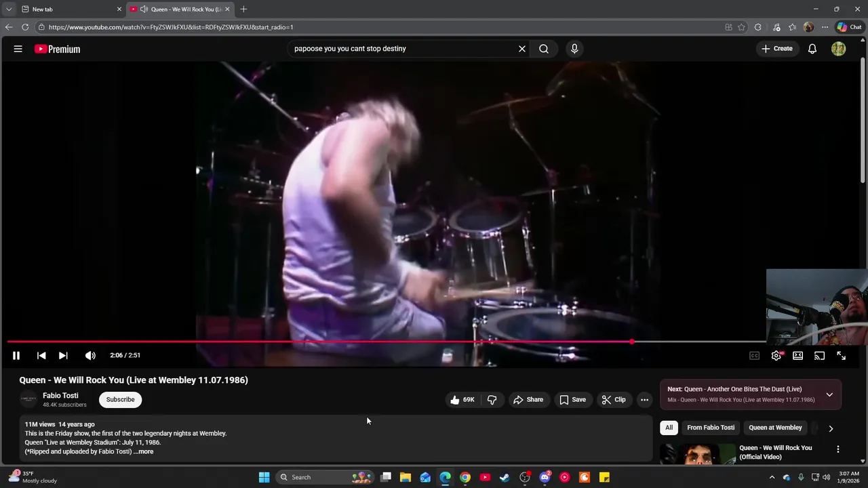Screen dimensions: 868x488
Task: Open a new browser tab plus
Action: [243, 9]
